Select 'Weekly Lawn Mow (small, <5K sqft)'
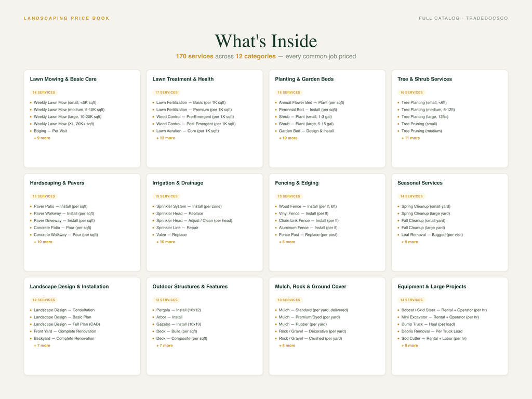532x399 pixels. point(65,102)
